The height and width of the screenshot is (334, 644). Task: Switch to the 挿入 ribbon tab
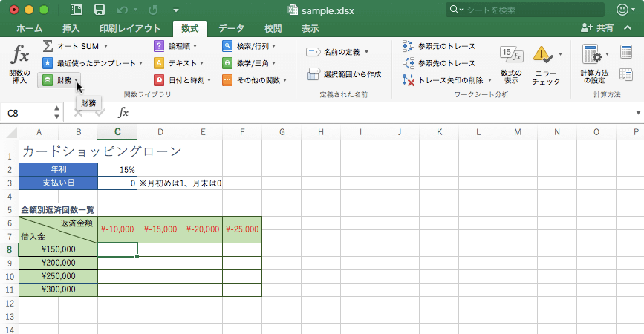pyautogui.click(x=71, y=28)
